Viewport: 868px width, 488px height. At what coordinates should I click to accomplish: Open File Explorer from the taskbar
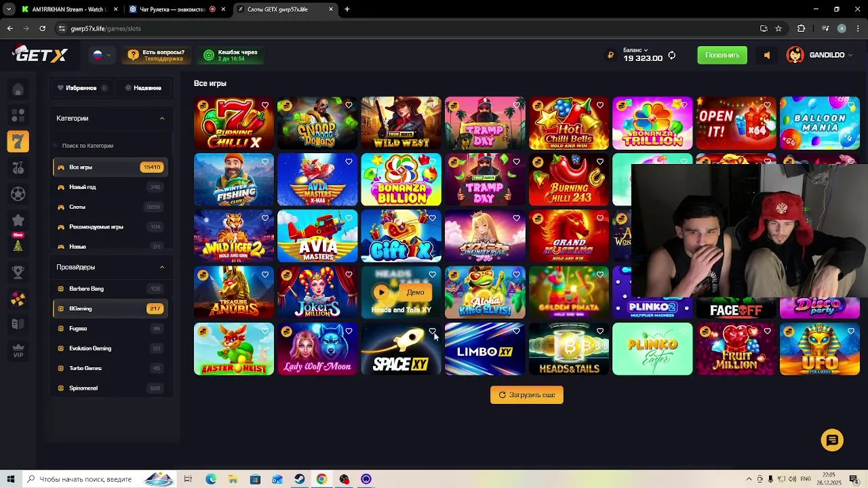coord(233,479)
